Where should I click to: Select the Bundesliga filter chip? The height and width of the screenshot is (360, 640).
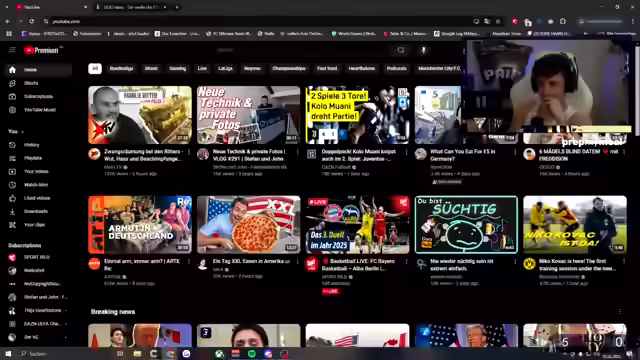click(x=121, y=69)
